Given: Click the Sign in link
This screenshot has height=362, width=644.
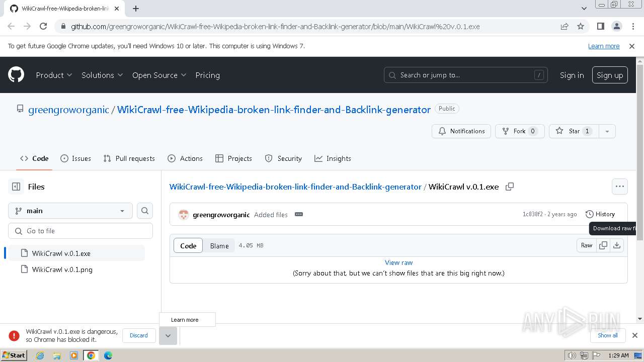Looking at the screenshot, I should point(572,75).
